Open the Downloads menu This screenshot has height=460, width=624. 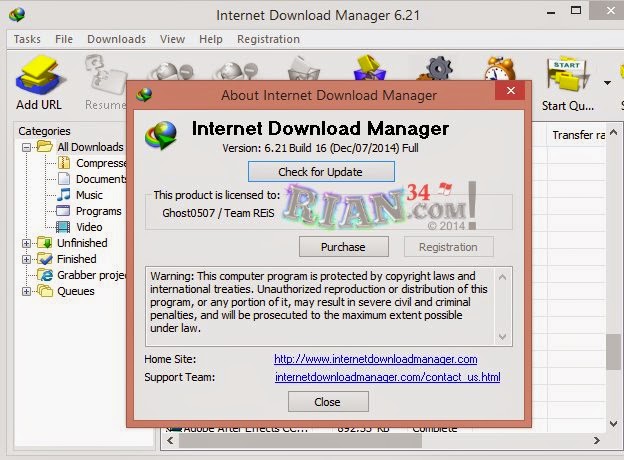[116, 39]
